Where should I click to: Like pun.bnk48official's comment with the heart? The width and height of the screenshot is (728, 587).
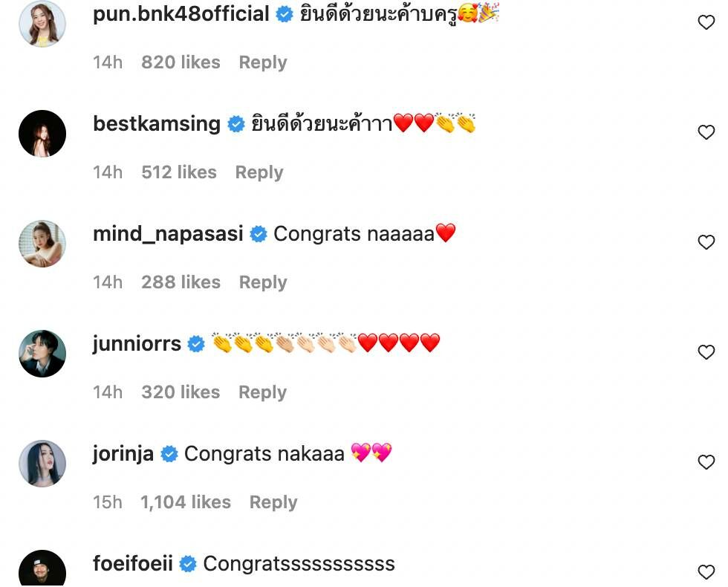click(x=706, y=23)
